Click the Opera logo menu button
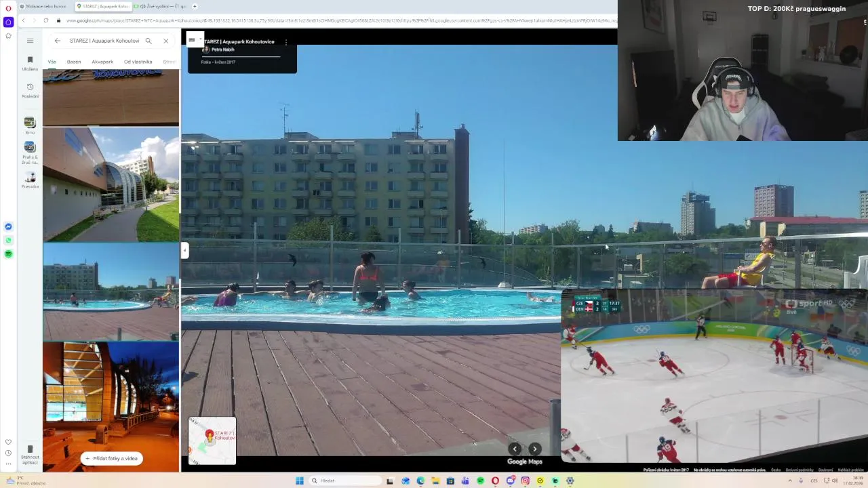 8,7
